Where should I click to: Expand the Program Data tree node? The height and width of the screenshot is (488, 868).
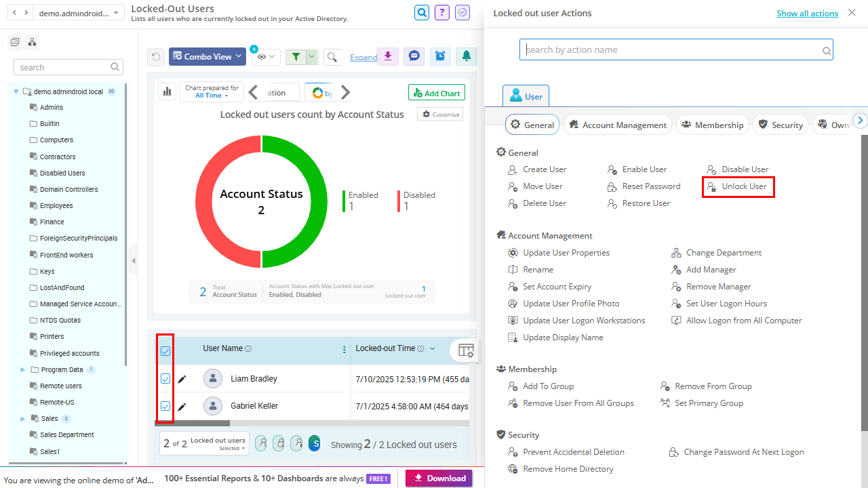click(x=23, y=369)
